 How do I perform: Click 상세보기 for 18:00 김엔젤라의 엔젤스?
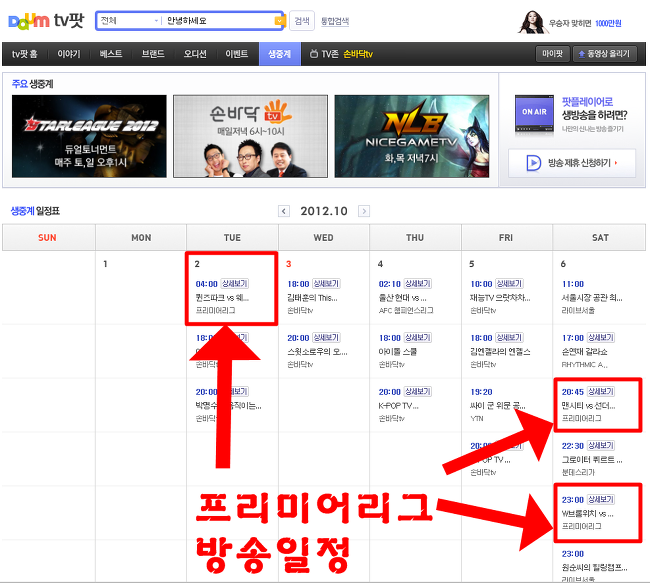[x=509, y=338]
